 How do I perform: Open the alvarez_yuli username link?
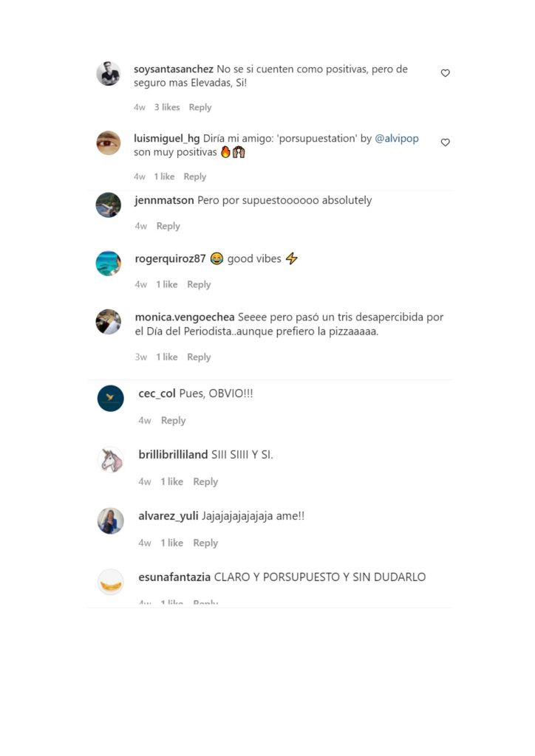click(x=168, y=516)
